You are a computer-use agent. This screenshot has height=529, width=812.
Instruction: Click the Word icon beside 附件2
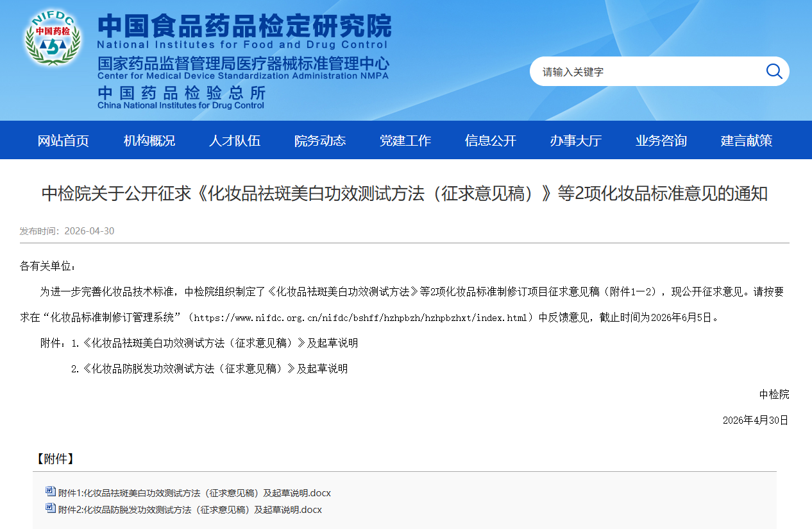(51, 509)
